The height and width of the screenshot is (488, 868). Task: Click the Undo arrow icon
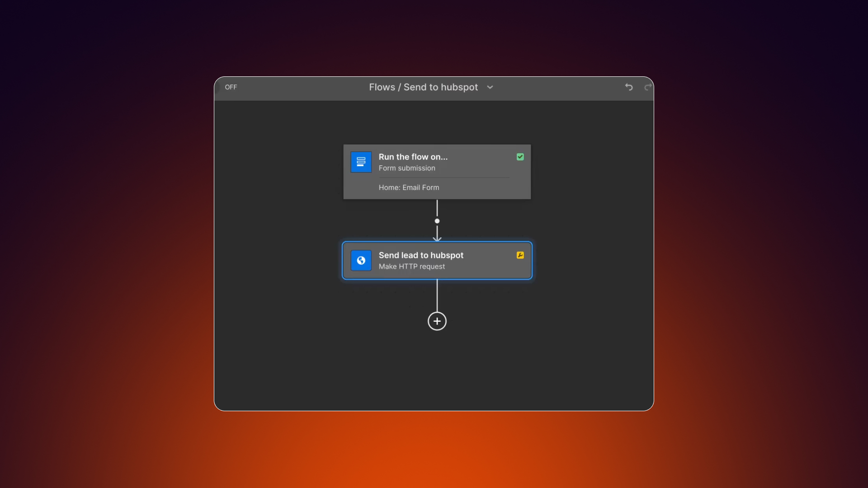(629, 87)
